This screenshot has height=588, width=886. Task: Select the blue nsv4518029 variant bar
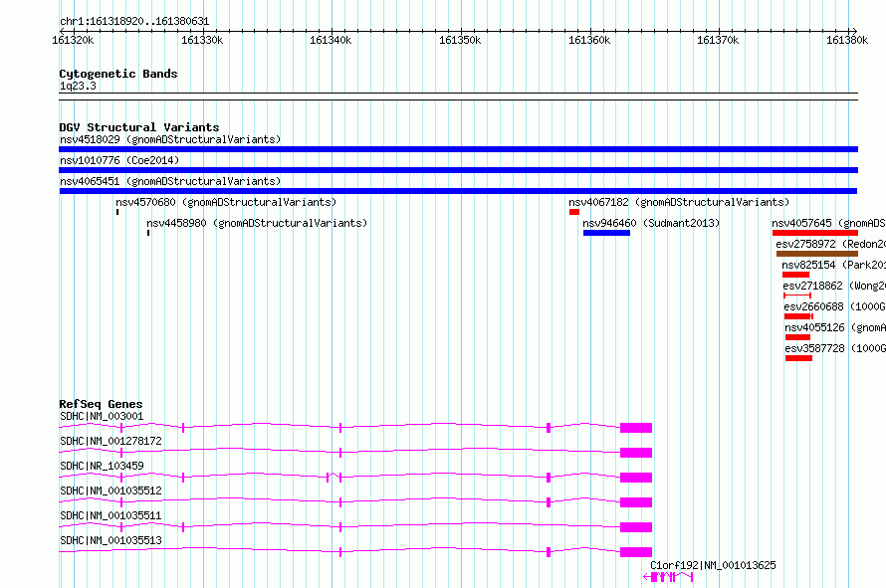coord(458,149)
